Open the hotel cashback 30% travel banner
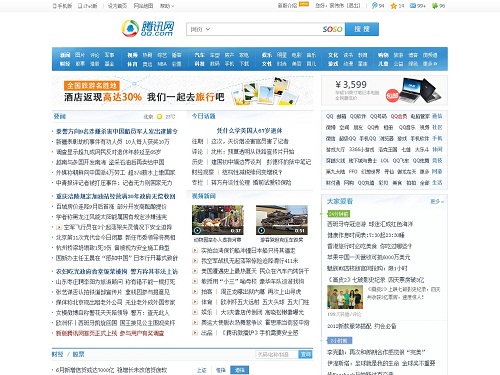Image resolution: width=500 pixels, height=375 pixels. [x=182, y=90]
